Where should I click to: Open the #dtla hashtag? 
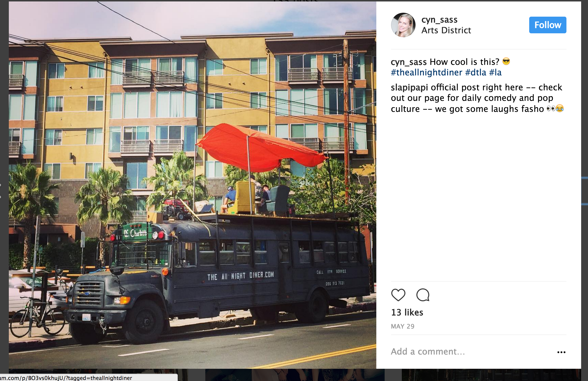476,72
